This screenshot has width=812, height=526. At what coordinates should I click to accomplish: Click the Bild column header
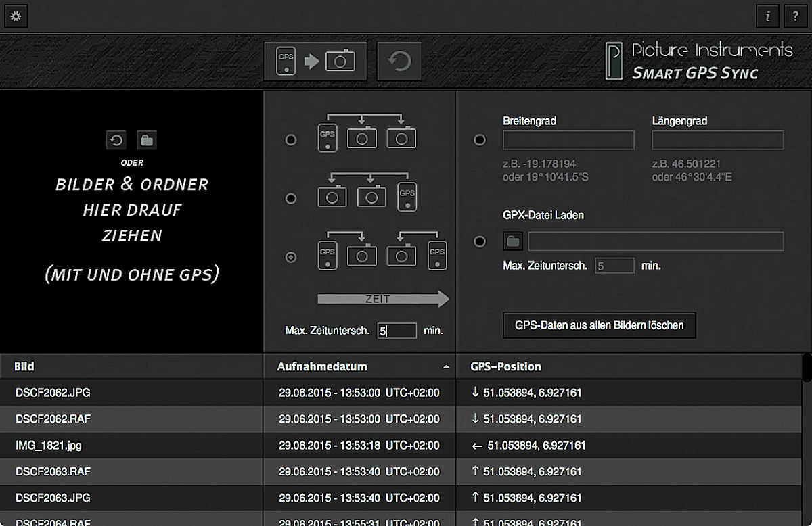click(x=24, y=366)
